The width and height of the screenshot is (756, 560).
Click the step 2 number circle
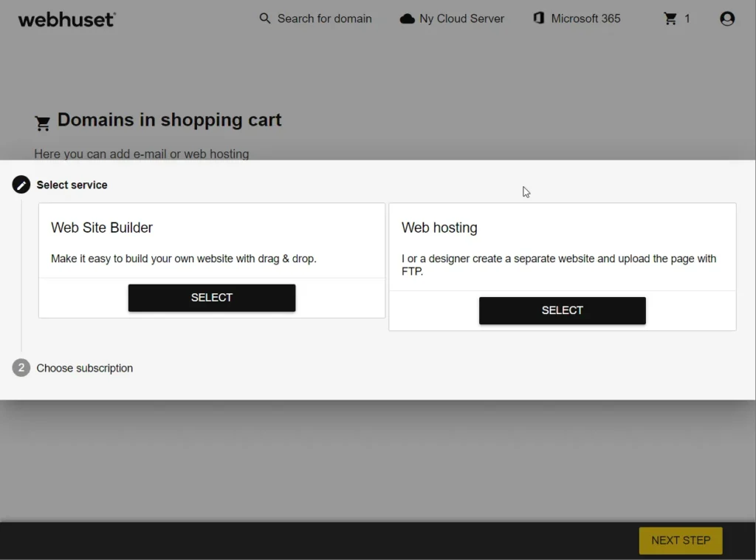coord(21,368)
